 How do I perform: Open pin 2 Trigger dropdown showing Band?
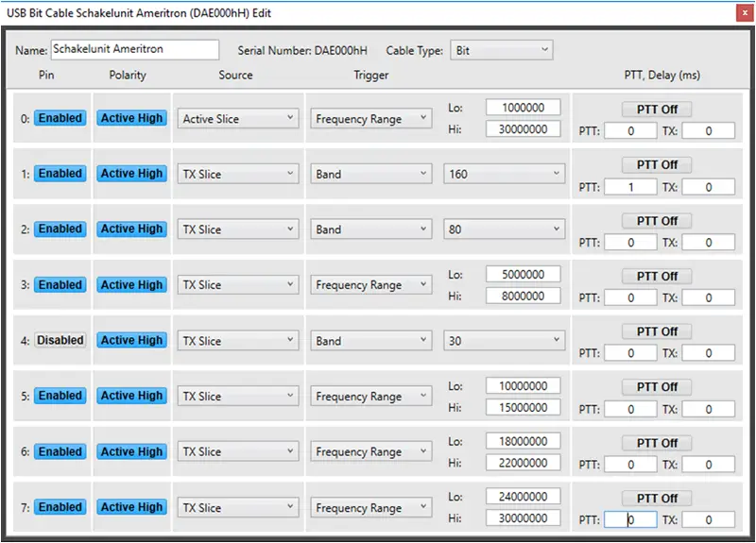point(370,229)
